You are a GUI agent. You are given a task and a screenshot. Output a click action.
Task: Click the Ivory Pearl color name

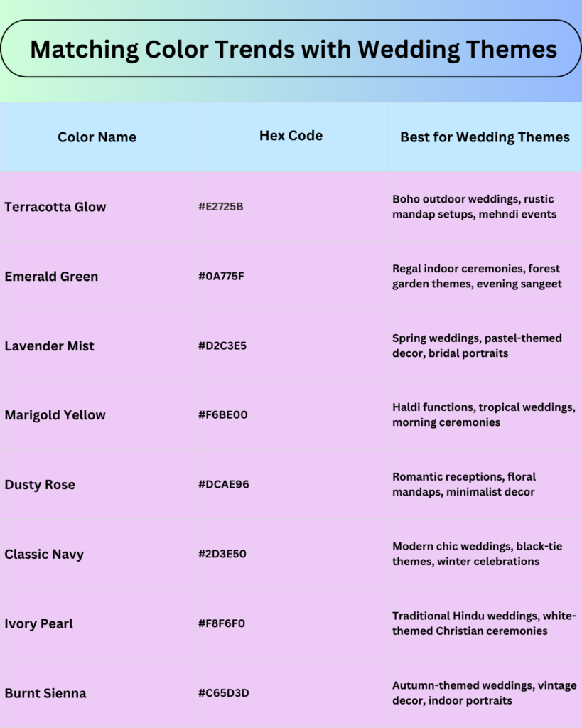[x=38, y=624]
